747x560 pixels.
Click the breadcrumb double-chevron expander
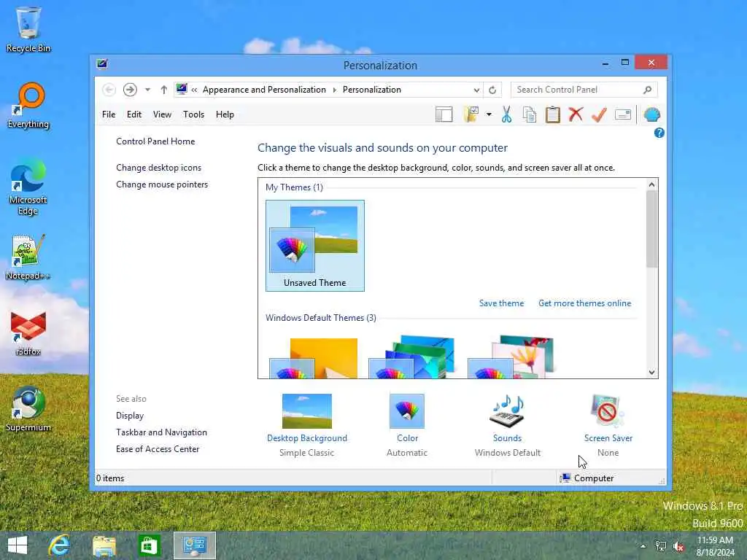[194, 90]
